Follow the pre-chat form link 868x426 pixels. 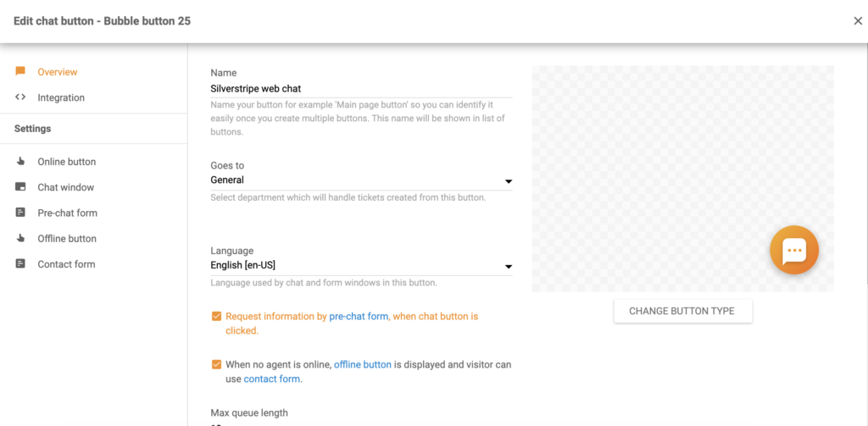(359, 317)
